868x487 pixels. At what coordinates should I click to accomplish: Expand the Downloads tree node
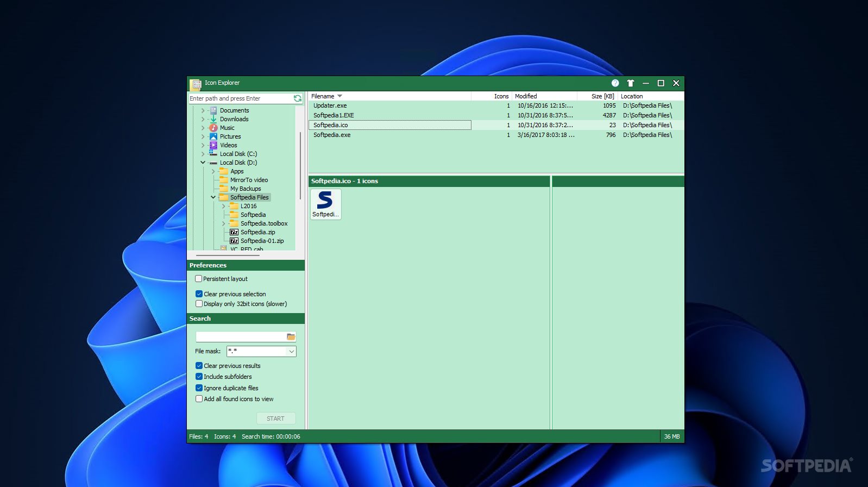coord(203,119)
